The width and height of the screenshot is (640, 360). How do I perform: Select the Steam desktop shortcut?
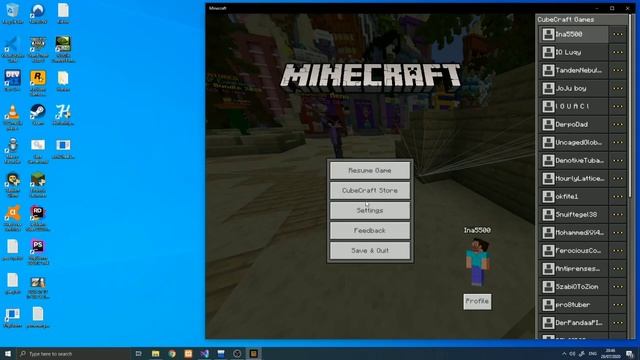point(38,115)
